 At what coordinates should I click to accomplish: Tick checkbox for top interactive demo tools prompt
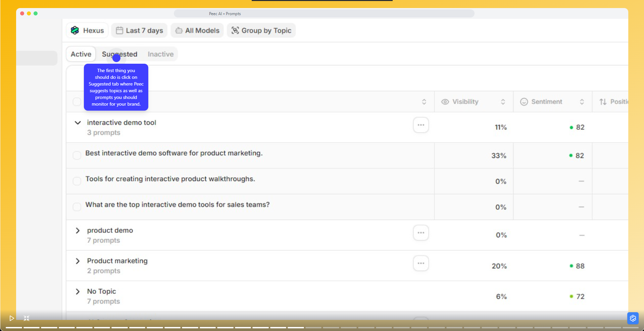tap(77, 207)
